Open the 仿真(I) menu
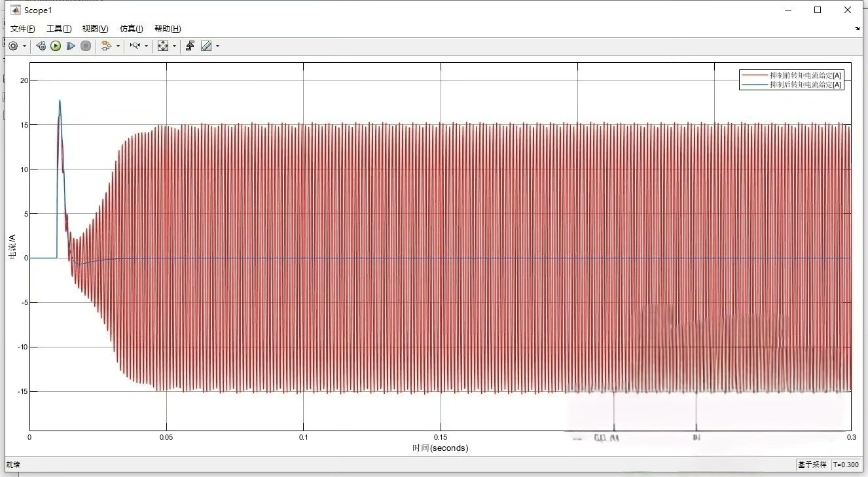This screenshot has height=477, width=868. point(131,29)
